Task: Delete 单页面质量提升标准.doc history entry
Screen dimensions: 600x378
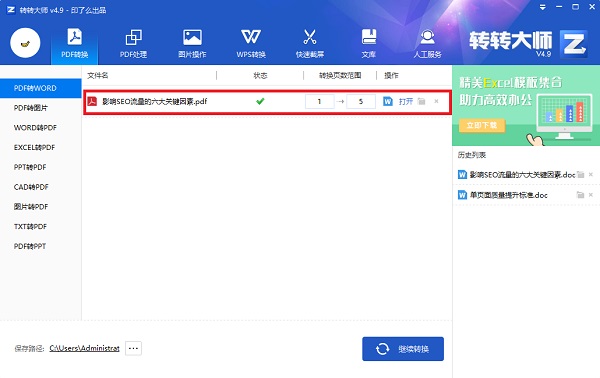Action: (x=591, y=195)
